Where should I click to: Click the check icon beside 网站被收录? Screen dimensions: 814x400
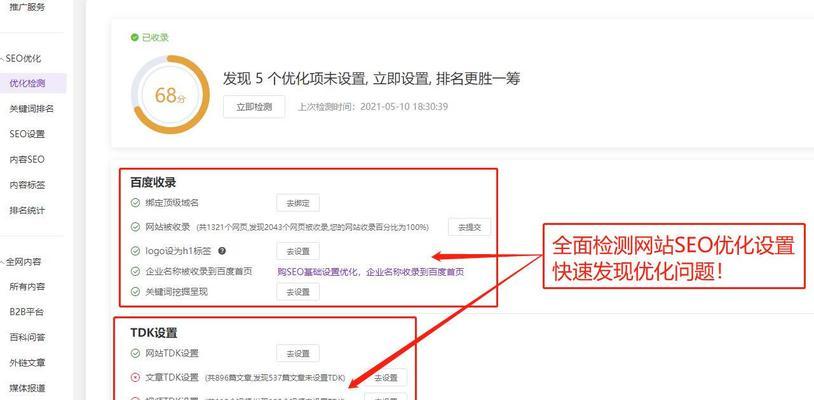135,227
